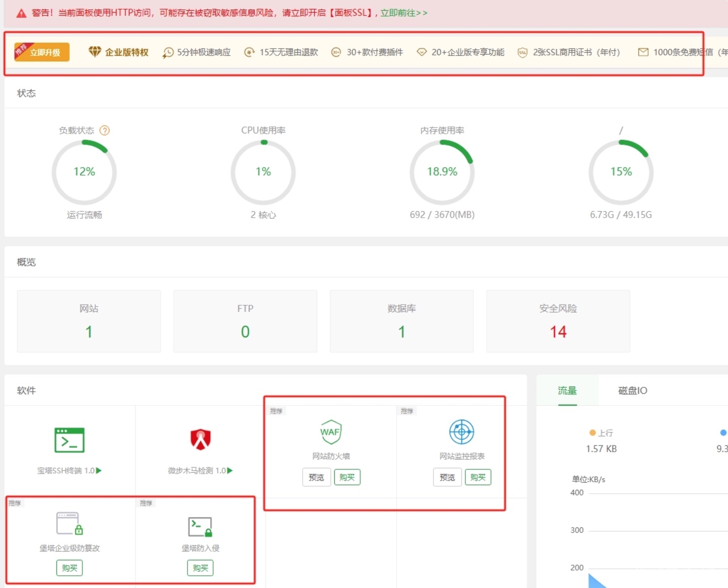Click the 内存使用率 circular gauge
The image size is (728, 588).
[x=442, y=172]
